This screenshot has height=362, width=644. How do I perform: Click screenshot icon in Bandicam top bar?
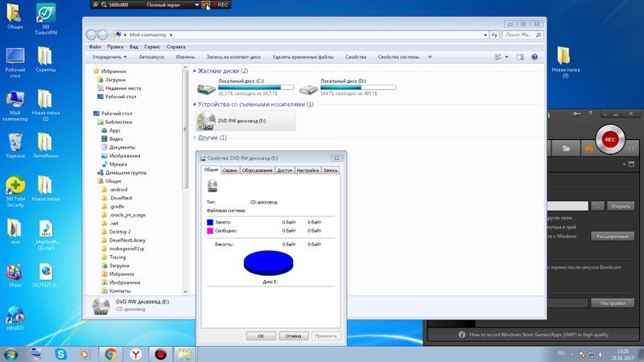206,5
